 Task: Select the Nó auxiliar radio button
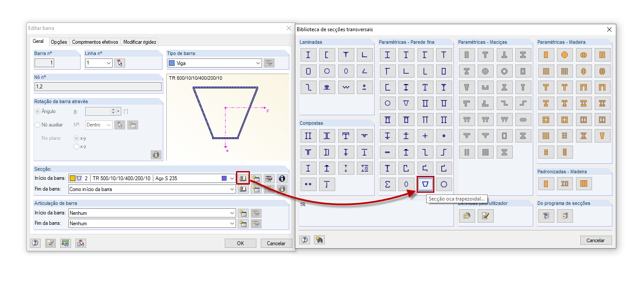(x=38, y=125)
